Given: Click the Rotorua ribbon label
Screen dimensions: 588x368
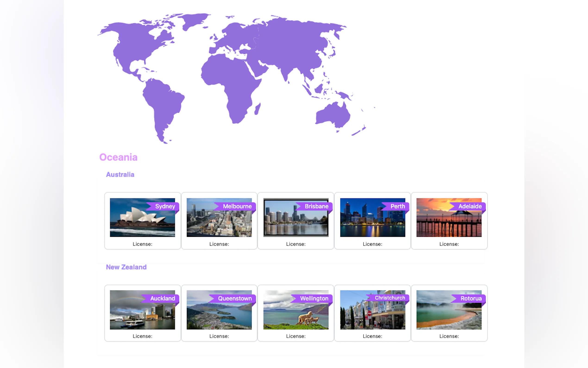Looking at the screenshot, I should pyautogui.click(x=471, y=298).
